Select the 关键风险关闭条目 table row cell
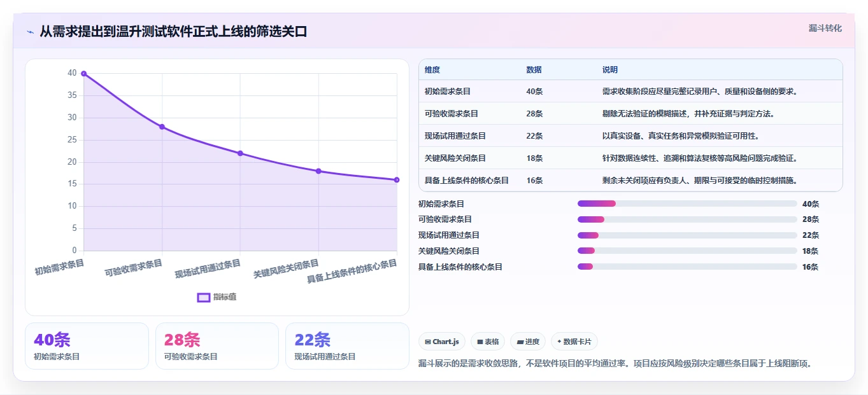Image resolution: width=868 pixels, height=395 pixels. [455, 158]
